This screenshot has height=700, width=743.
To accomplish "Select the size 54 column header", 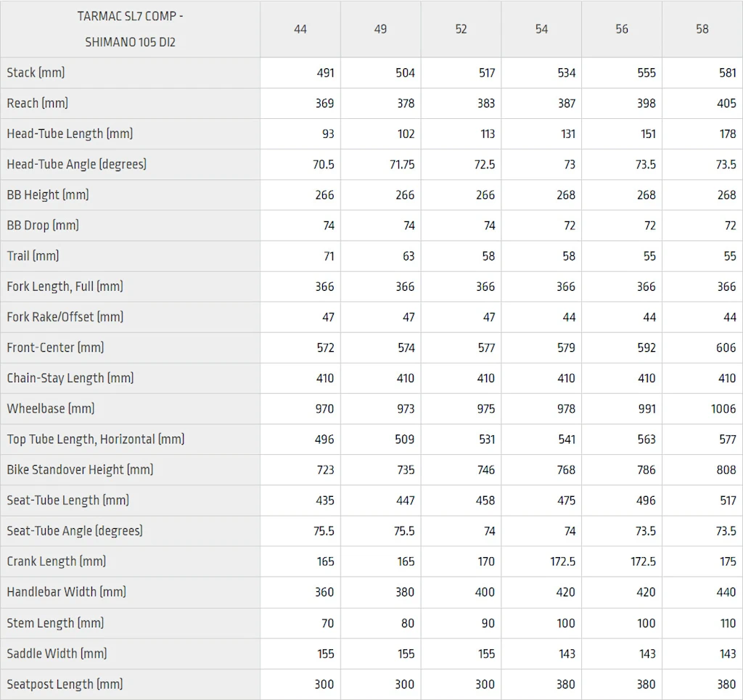I will [541, 29].
